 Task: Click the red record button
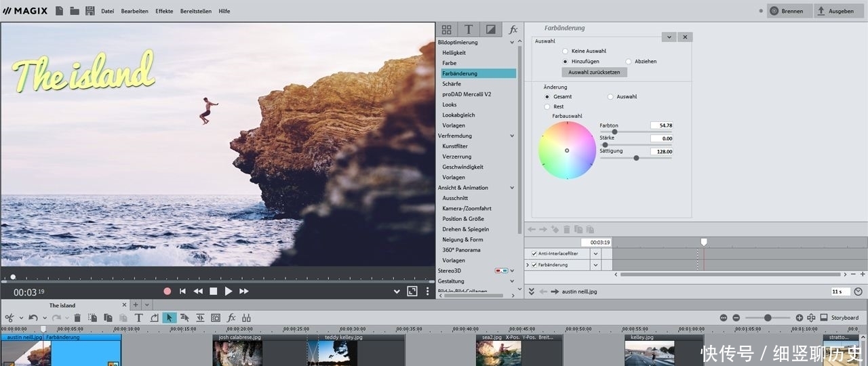(167, 291)
